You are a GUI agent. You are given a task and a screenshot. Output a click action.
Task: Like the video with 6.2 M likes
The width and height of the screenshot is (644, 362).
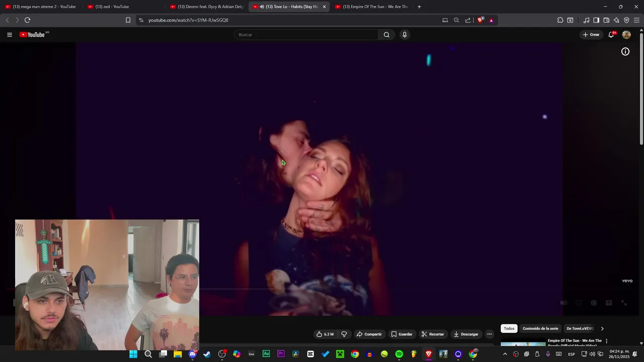tap(325, 334)
